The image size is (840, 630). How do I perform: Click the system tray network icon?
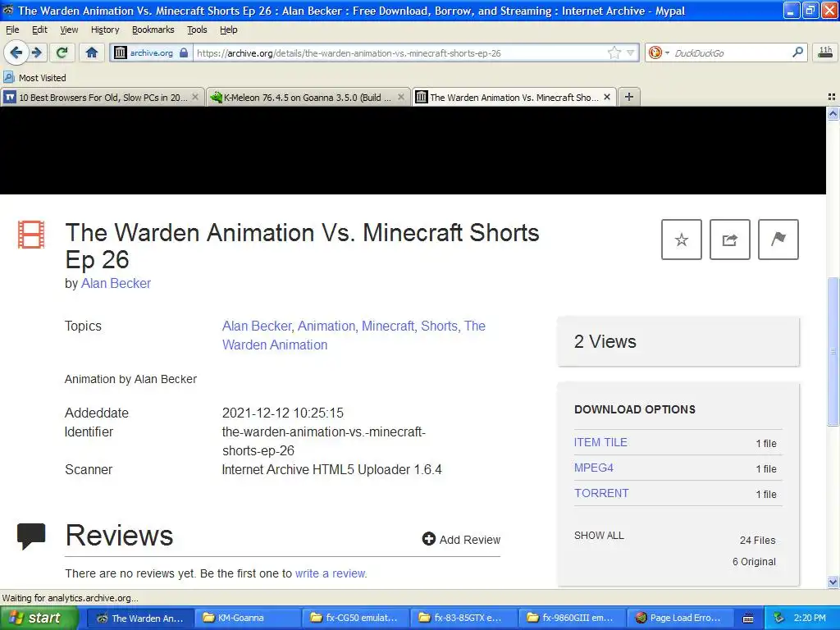[778, 619]
